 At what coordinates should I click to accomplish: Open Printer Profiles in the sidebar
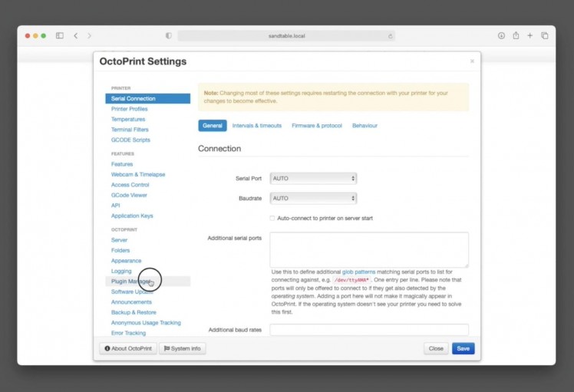(x=129, y=109)
